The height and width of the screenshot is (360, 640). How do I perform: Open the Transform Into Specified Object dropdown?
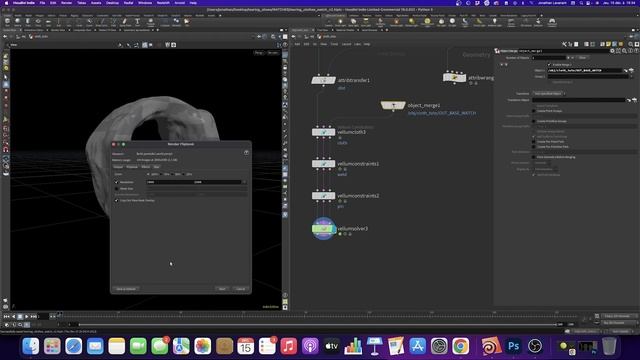[x=548, y=93]
